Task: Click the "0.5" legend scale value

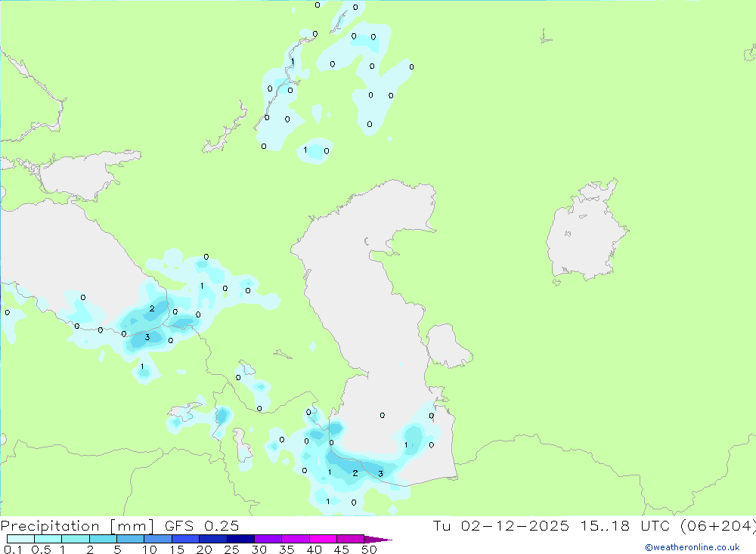Action: coord(41,549)
